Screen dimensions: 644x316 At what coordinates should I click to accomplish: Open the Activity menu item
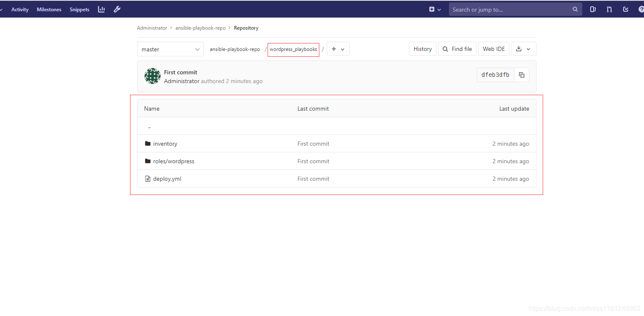click(x=20, y=10)
